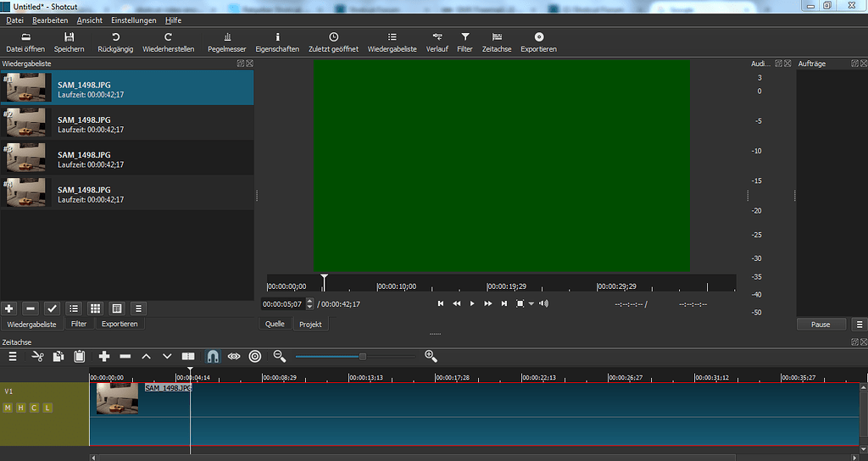Image resolution: width=868 pixels, height=461 pixels.
Task: Append clip to timeline with plus icon
Action: pyautogui.click(x=104, y=357)
